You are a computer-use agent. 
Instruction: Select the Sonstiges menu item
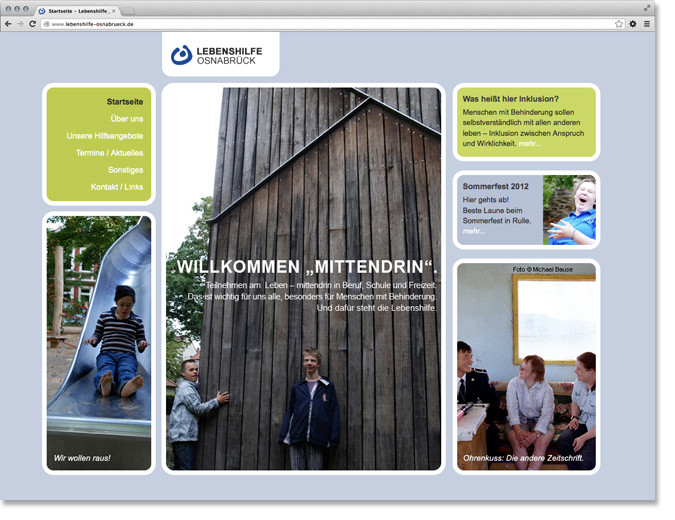[126, 170]
